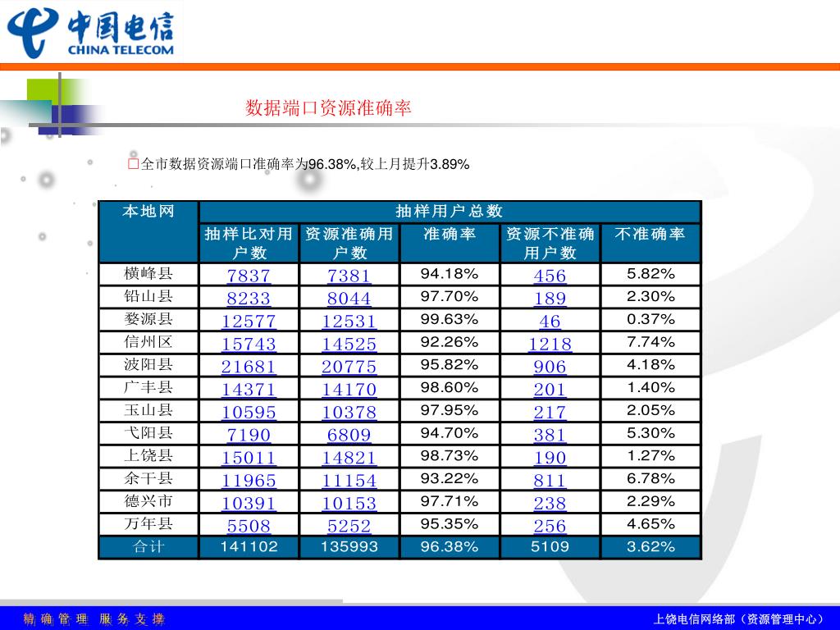Open link 10153 in 德兴市 row
840x630 pixels.
(x=349, y=503)
